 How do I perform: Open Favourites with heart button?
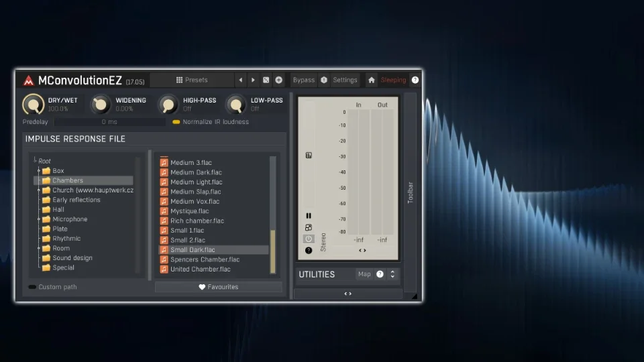tap(219, 287)
